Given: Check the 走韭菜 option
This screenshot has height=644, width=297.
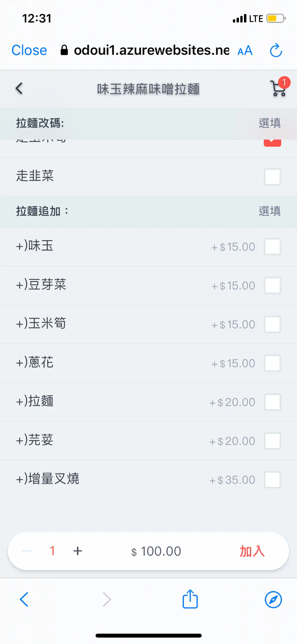Looking at the screenshot, I should click(272, 177).
